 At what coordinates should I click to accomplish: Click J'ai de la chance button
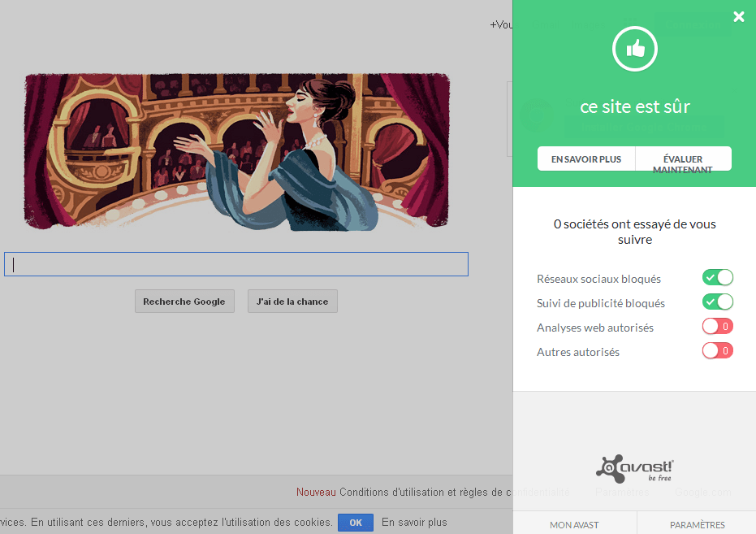tap(292, 302)
